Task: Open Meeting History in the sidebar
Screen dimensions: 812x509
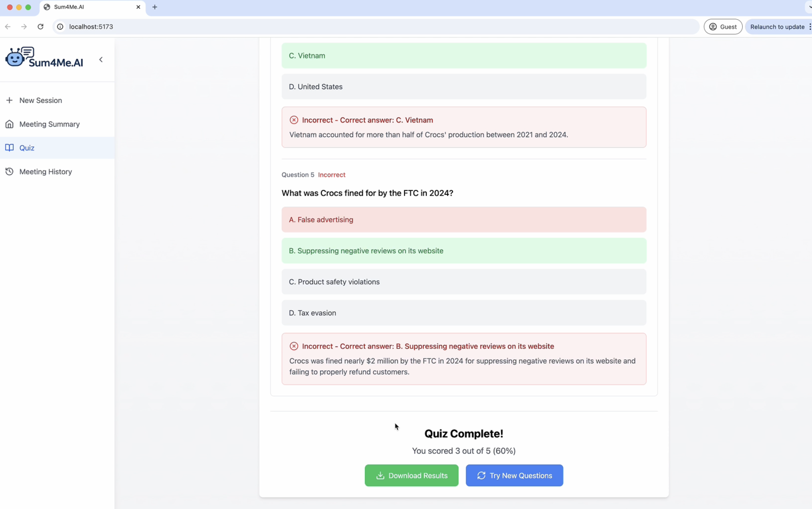Action: 46,172
